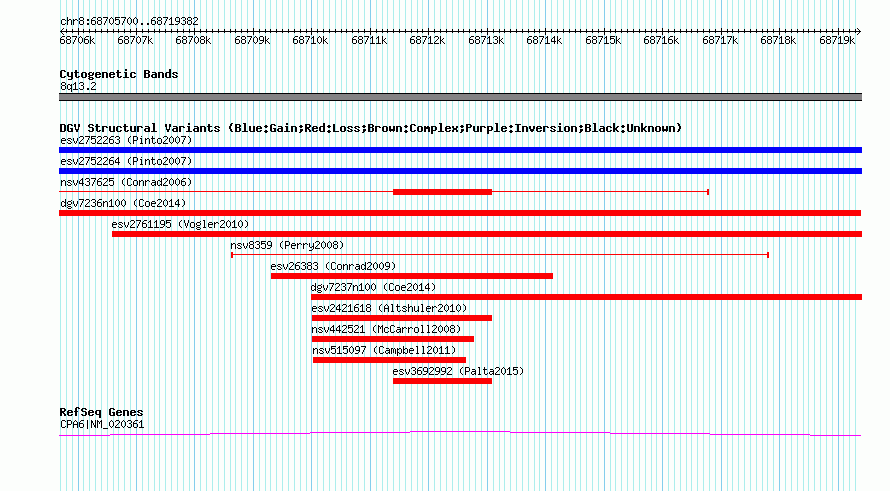
Task: Click the gray 8q13.2 cytogenetic band bar
Action: pyautogui.click(x=460, y=97)
